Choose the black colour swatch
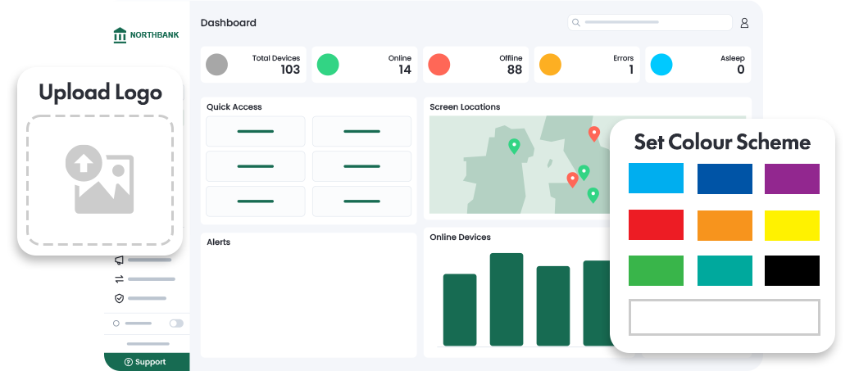868x371 pixels. click(x=792, y=270)
